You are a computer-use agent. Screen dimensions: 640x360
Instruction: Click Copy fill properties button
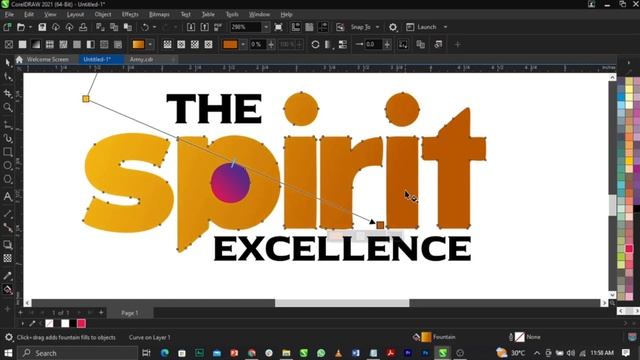click(x=420, y=44)
